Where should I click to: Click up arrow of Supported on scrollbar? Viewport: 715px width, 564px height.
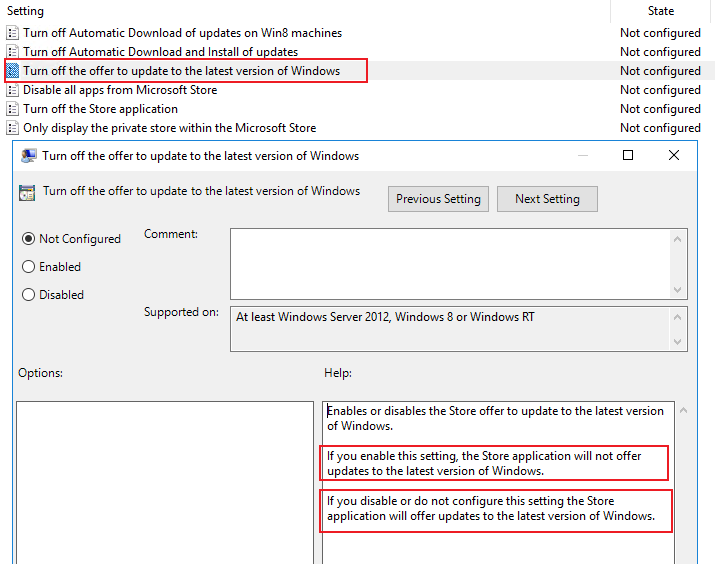[x=678, y=317]
